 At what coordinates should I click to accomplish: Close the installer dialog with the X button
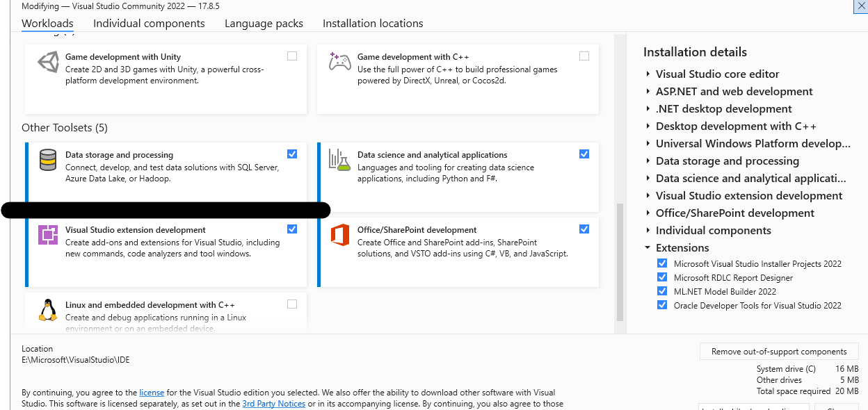tap(860, 6)
